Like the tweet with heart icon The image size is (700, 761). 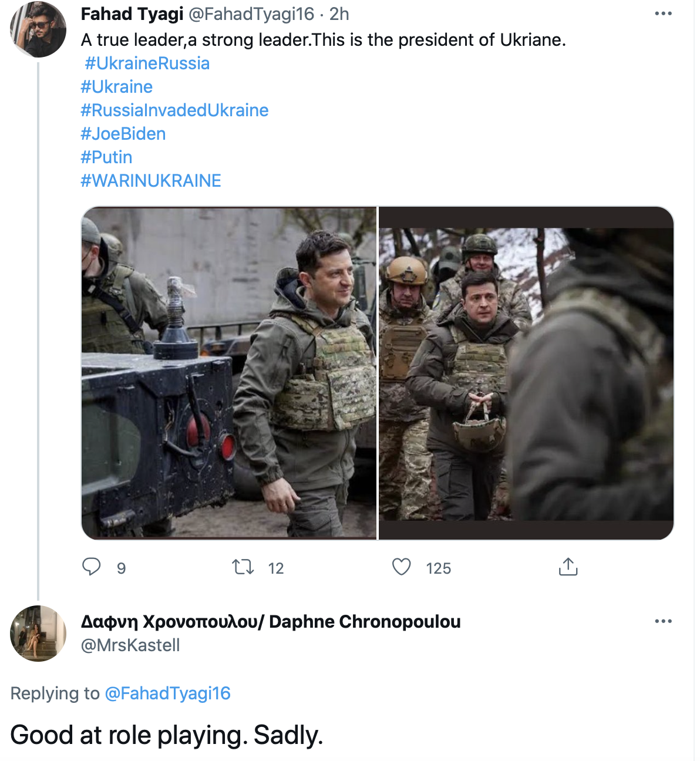pos(402,567)
